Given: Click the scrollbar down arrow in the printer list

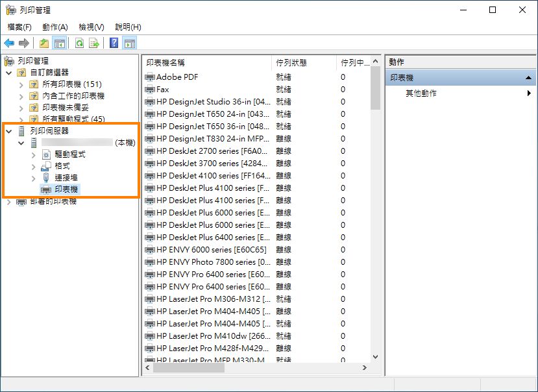Looking at the screenshot, I should [x=376, y=356].
